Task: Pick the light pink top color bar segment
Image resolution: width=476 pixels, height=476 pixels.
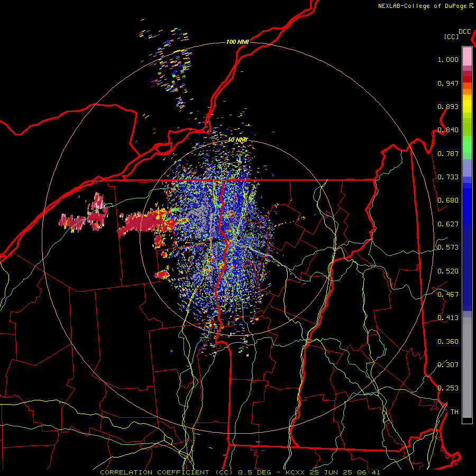Action: click(467, 56)
